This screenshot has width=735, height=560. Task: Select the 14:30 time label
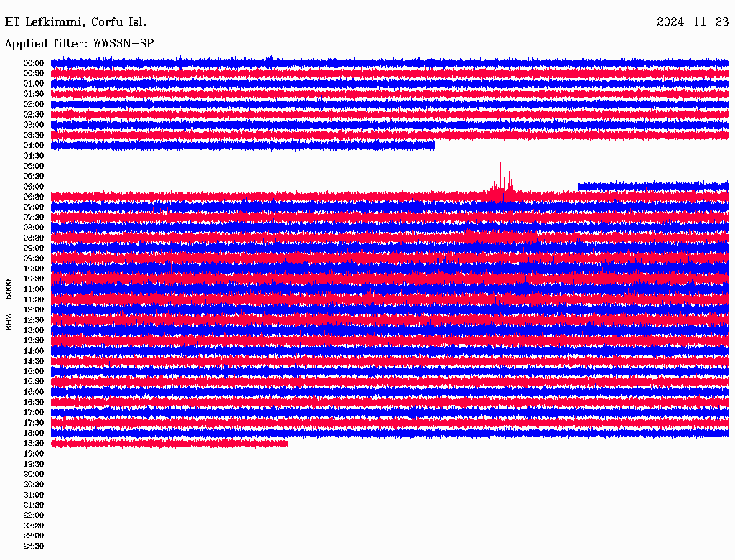click(34, 362)
